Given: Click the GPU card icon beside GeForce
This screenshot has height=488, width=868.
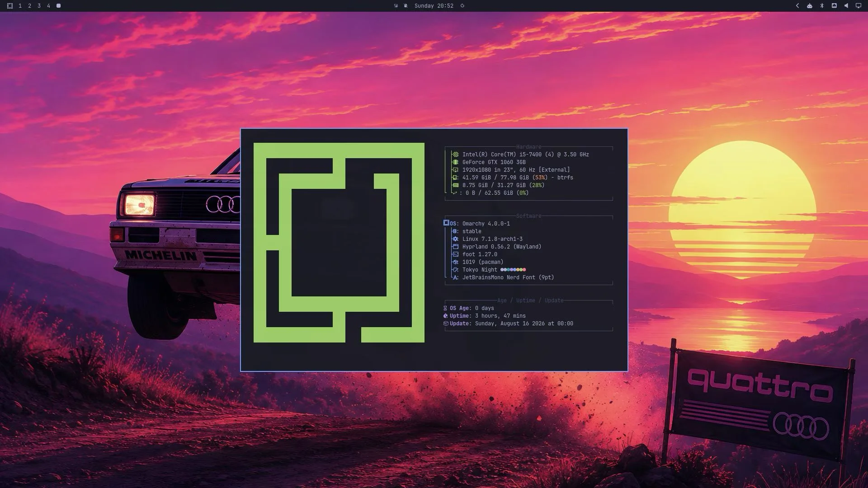Looking at the screenshot, I should pyautogui.click(x=456, y=162).
